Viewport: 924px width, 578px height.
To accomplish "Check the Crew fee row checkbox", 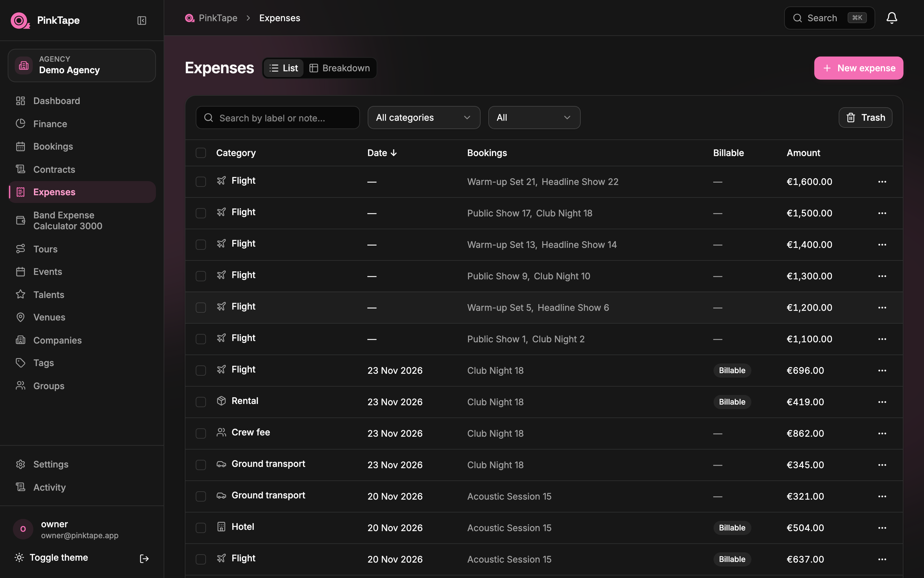I will coord(201,433).
